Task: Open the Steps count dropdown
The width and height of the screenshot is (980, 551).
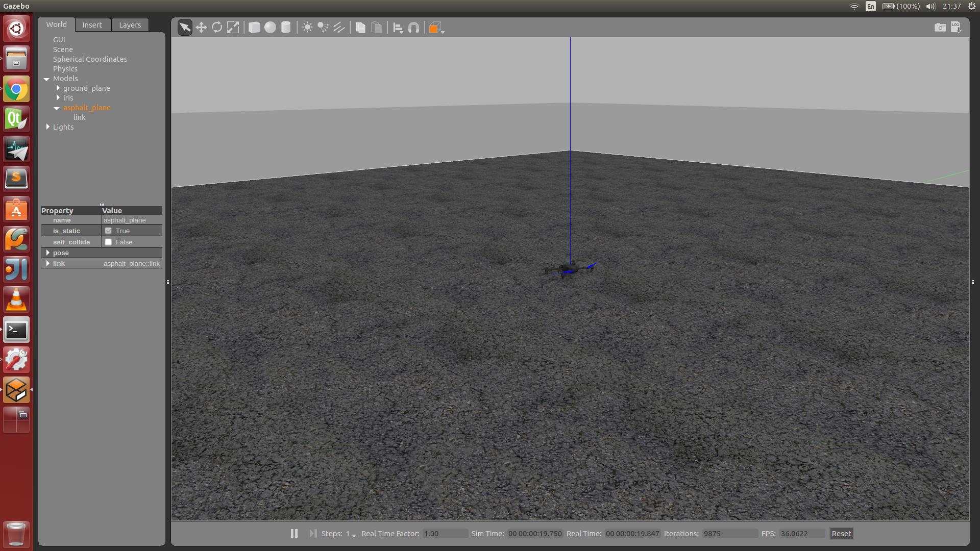Action: point(351,534)
